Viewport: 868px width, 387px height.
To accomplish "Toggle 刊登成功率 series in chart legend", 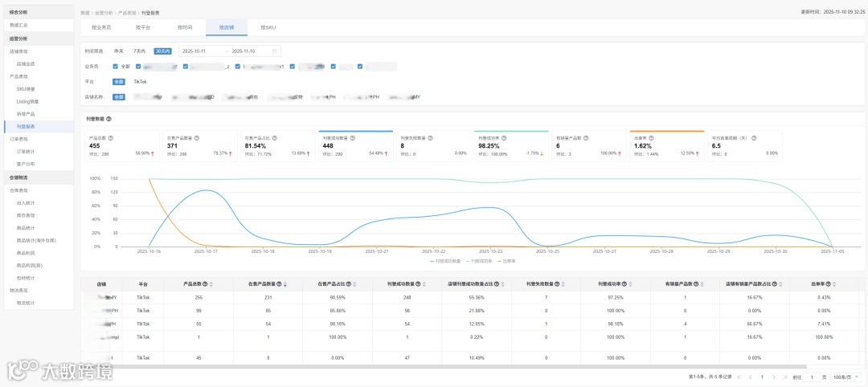I will pos(479,260).
